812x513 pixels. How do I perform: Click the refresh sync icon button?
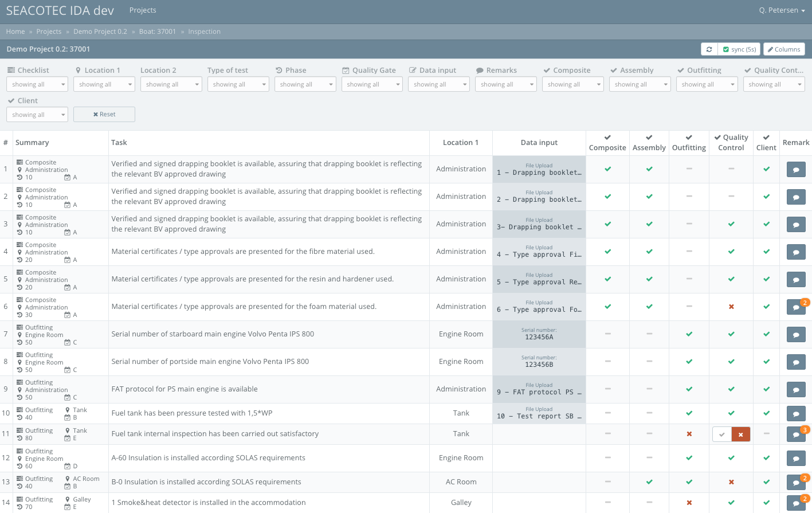coord(709,49)
